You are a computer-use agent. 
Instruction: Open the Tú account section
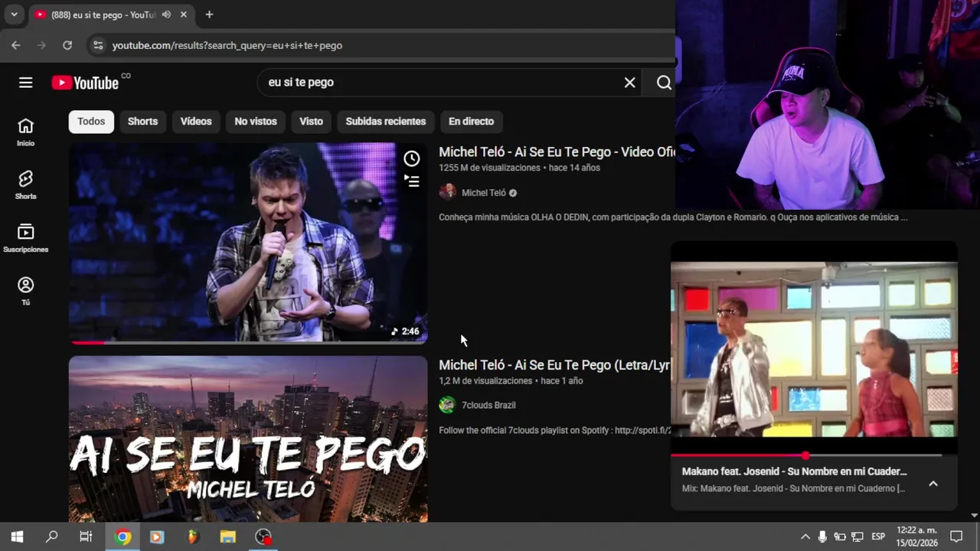[26, 291]
